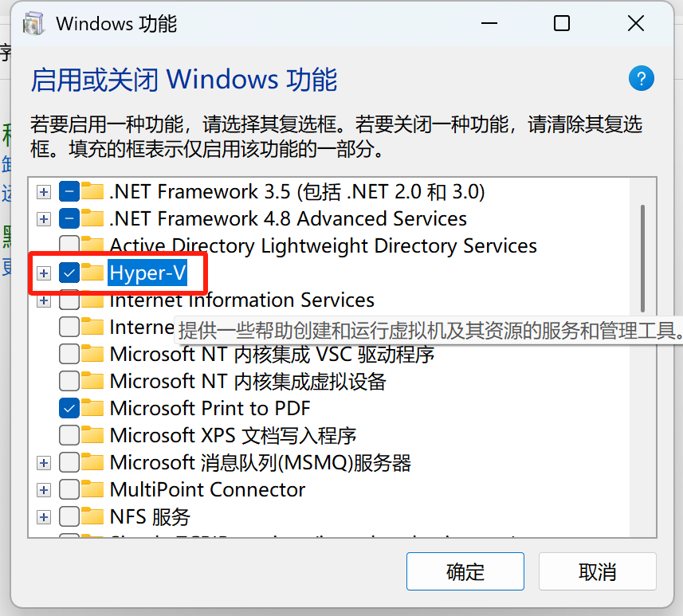The image size is (683, 616).
Task: Click the MultiPoint Connector folder icon
Action: (93, 489)
